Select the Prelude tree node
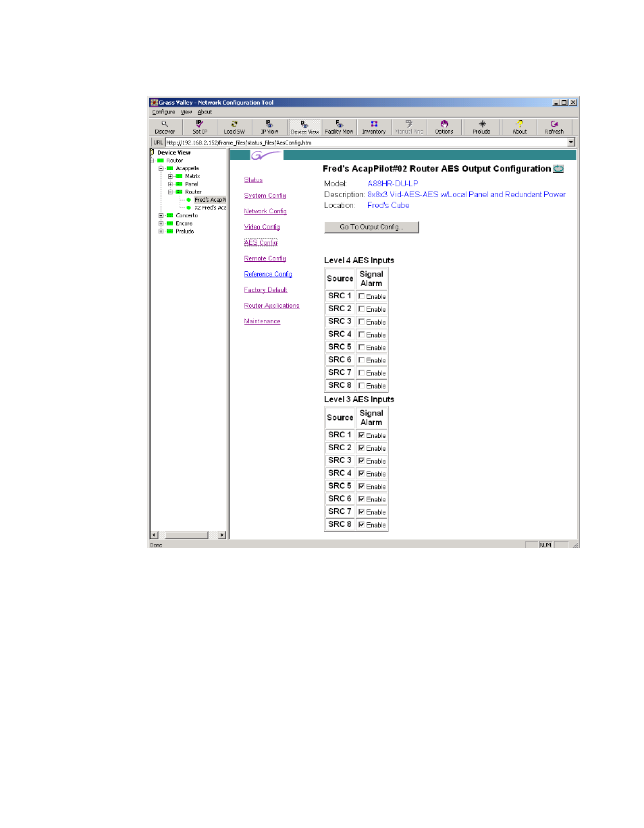Image resolution: width=644 pixels, height=828 pixels. pyautogui.click(x=185, y=231)
